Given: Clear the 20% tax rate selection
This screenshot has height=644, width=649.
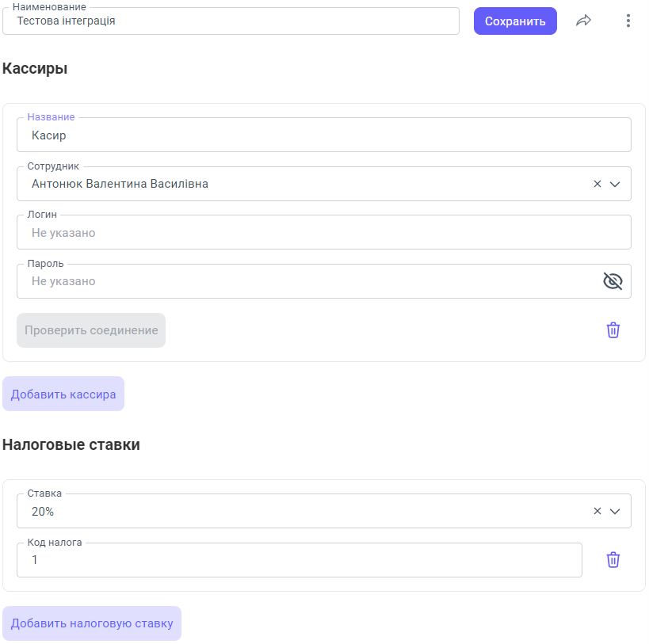Looking at the screenshot, I should (x=597, y=511).
